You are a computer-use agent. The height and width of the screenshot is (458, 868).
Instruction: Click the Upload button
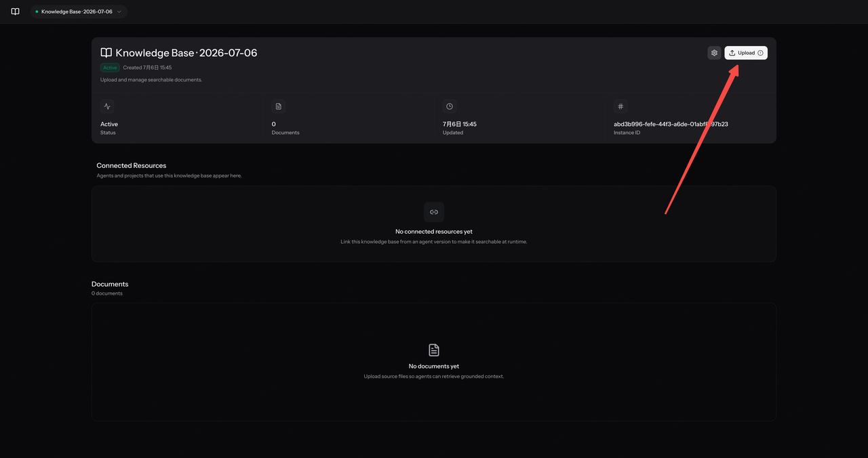[746, 53]
